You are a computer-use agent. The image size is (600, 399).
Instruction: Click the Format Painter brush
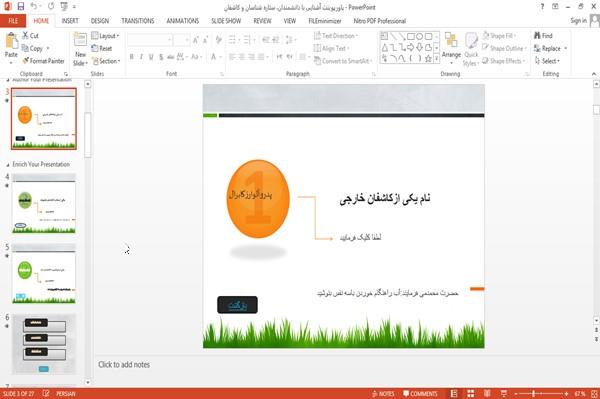coord(43,61)
